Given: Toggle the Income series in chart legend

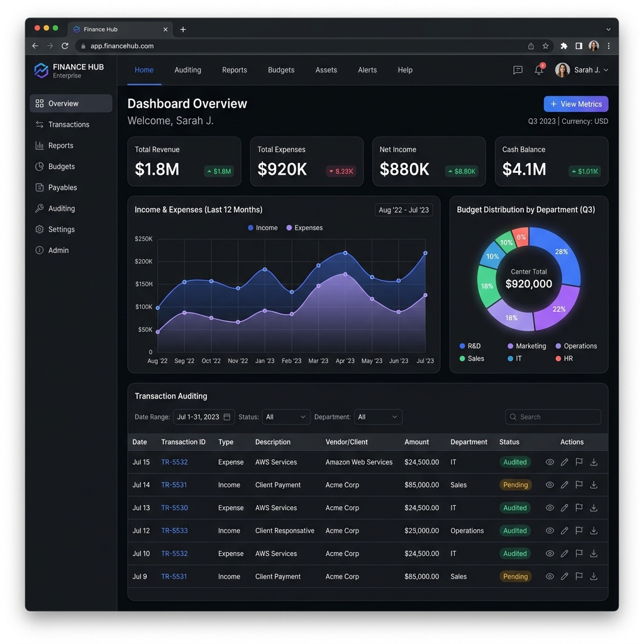Looking at the screenshot, I should click(263, 228).
